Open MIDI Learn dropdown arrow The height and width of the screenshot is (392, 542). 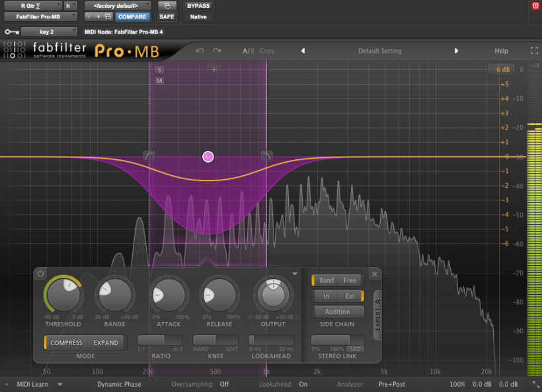tap(59, 384)
